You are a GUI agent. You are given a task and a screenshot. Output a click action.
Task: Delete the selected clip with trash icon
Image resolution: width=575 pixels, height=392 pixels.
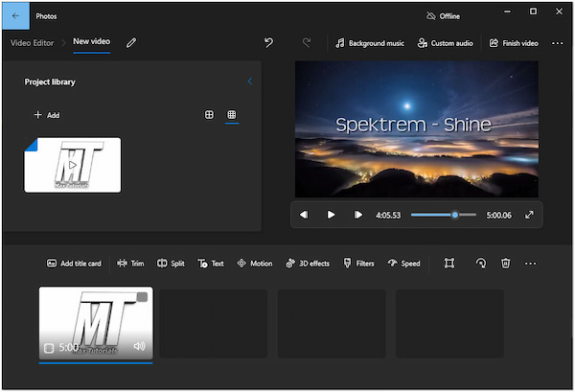click(506, 264)
